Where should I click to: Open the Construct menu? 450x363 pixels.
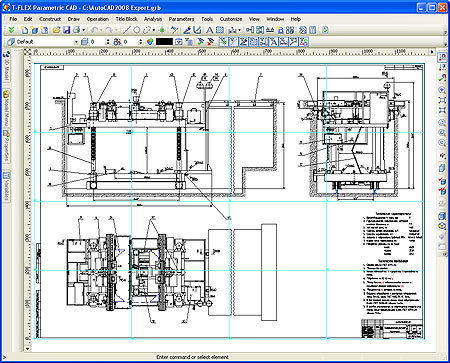[x=50, y=19]
